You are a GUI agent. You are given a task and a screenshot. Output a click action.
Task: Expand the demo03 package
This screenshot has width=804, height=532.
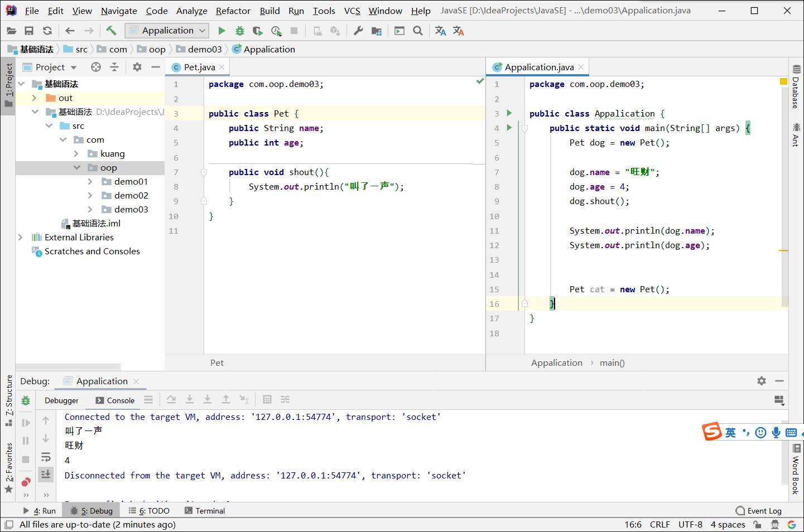tap(90, 209)
